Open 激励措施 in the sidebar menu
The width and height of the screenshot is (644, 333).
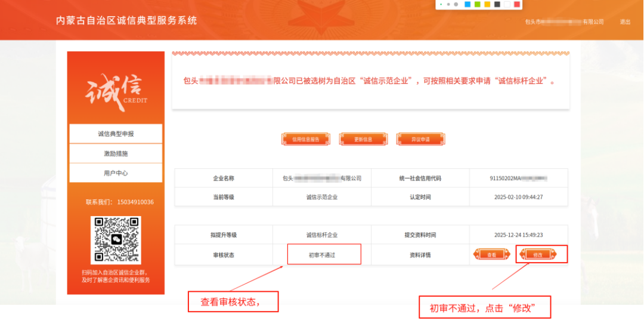(116, 153)
